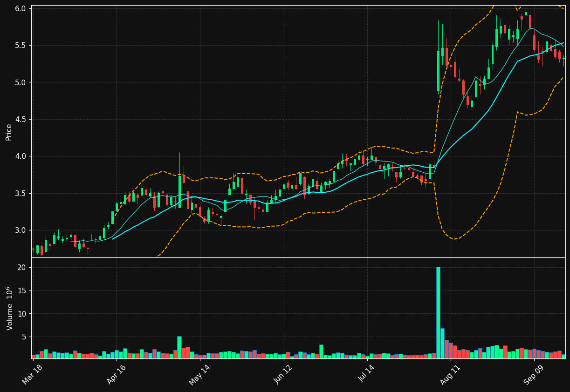The height and width of the screenshot is (392, 570).
Task: Click the 5.5 price tick label
Action: (21, 46)
